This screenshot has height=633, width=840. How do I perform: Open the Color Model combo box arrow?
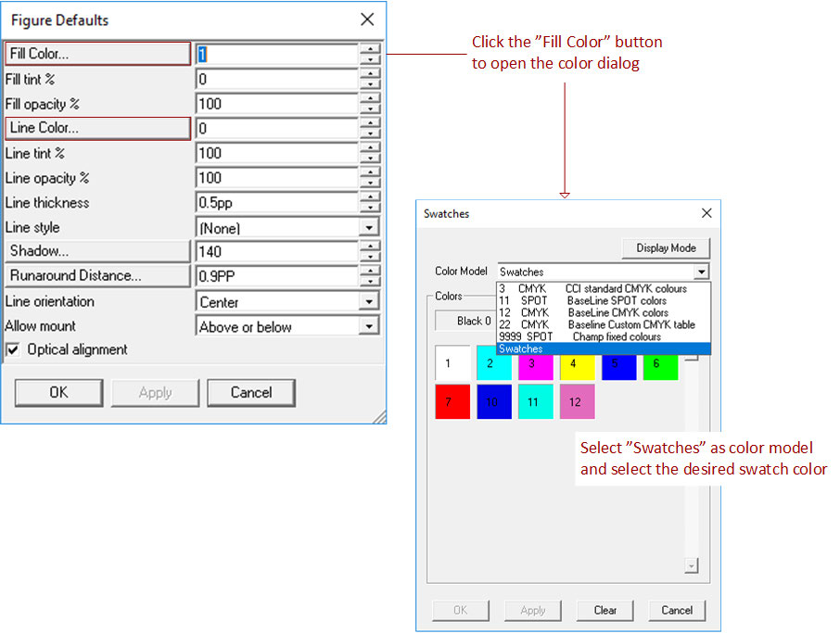[x=701, y=272]
